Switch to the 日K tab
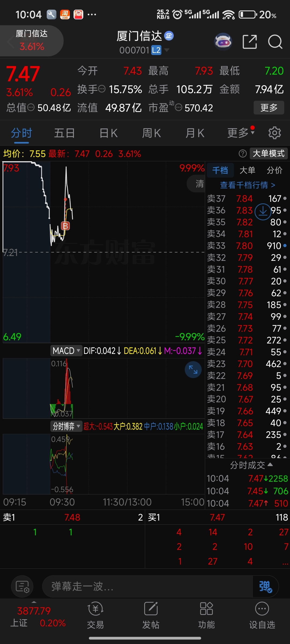The image size is (290, 644). (x=108, y=133)
